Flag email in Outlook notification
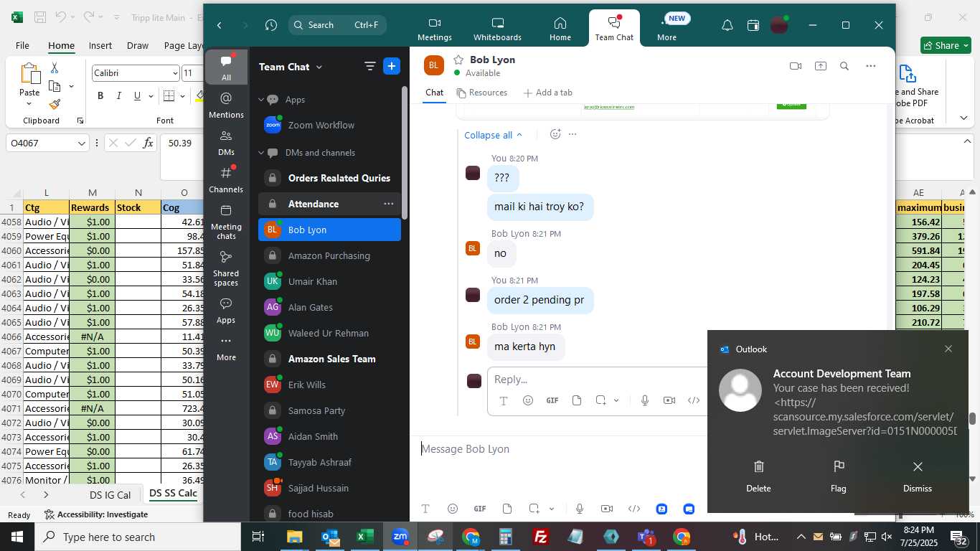The width and height of the screenshot is (980, 551). (x=838, y=476)
